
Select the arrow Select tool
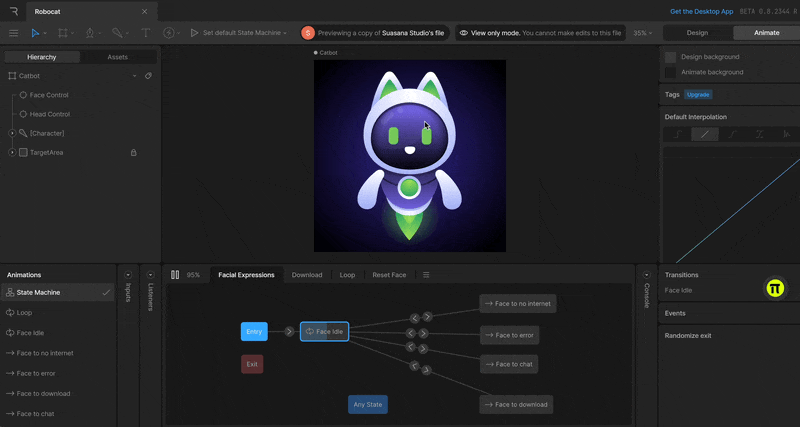click(x=35, y=33)
